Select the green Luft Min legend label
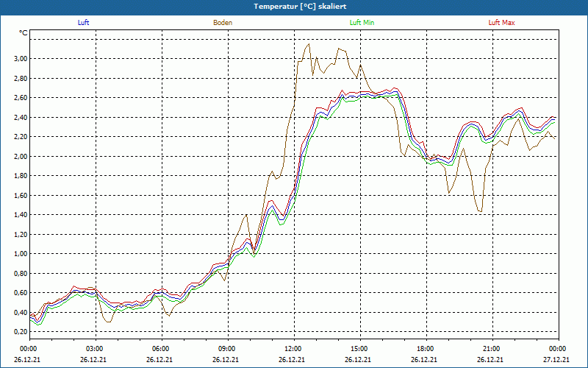 tap(361, 23)
